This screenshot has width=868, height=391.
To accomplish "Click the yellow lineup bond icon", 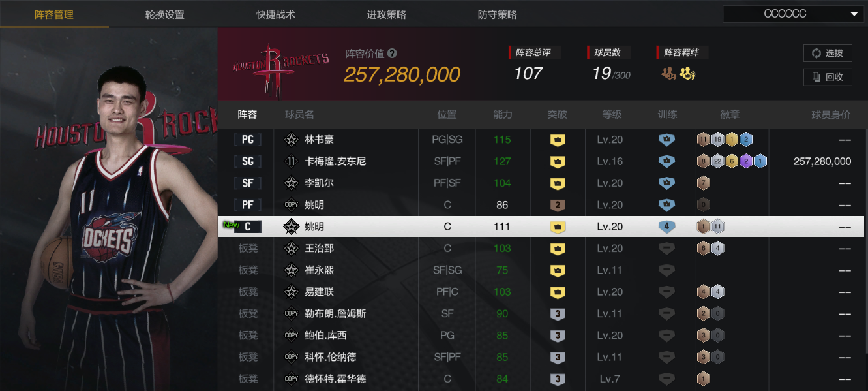I will 687,74.
